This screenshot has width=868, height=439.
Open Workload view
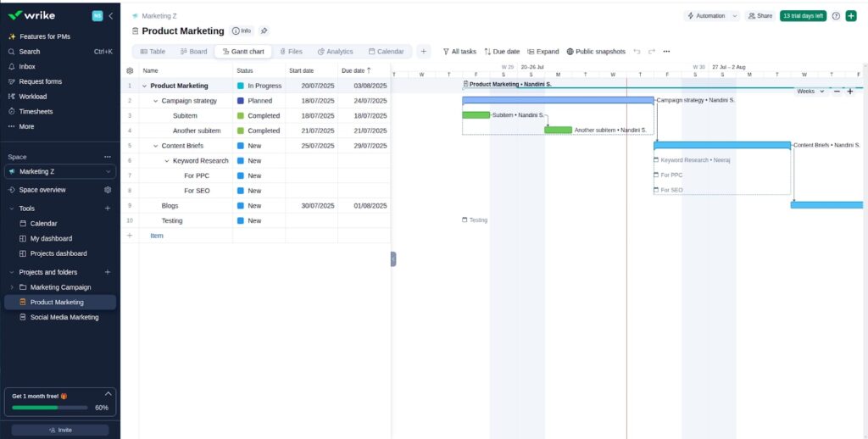click(x=33, y=97)
